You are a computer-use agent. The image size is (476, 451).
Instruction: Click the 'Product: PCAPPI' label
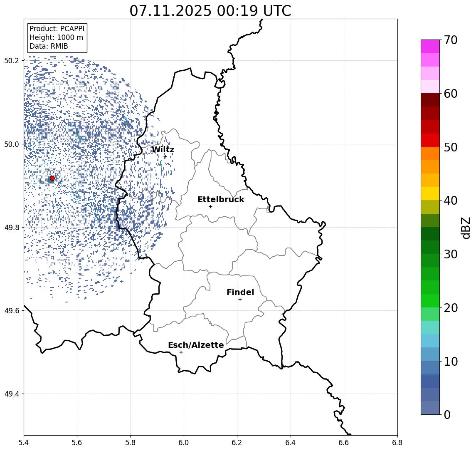point(57,29)
